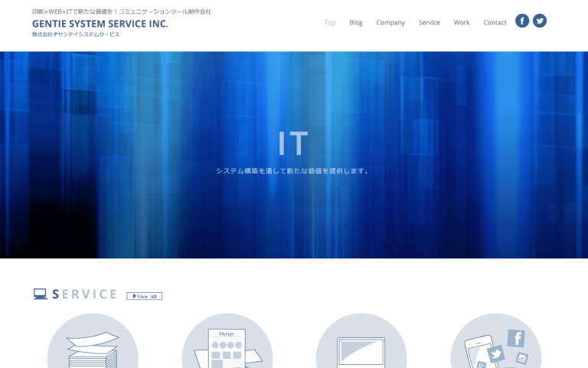This screenshot has height=368, width=588.
Task: Select the laptop screen web service icon
Action: pyautogui.click(x=361, y=340)
